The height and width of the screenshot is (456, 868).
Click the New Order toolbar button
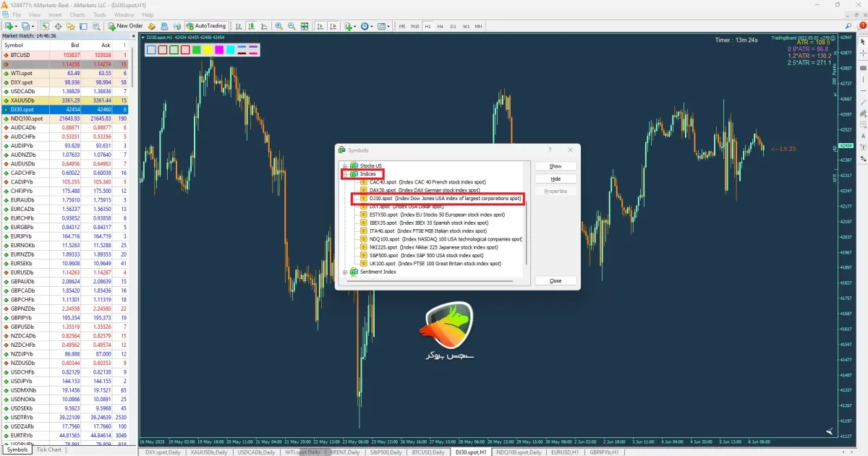coord(126,26)
